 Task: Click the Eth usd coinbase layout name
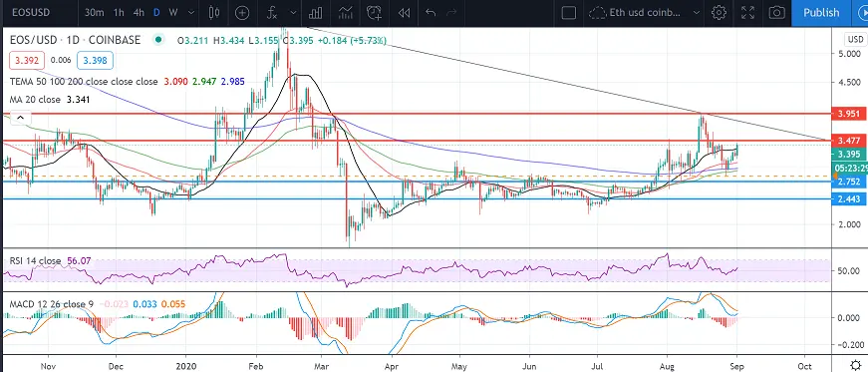point(645,13)
